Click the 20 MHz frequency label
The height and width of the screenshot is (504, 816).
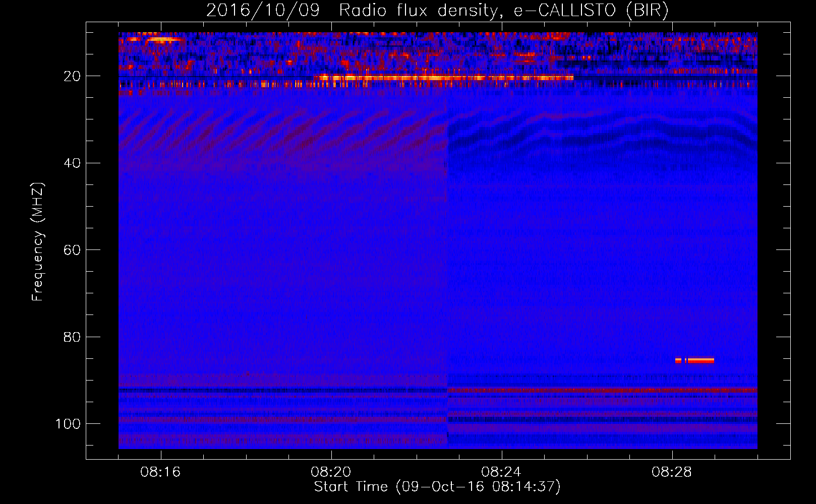point(73,76)
